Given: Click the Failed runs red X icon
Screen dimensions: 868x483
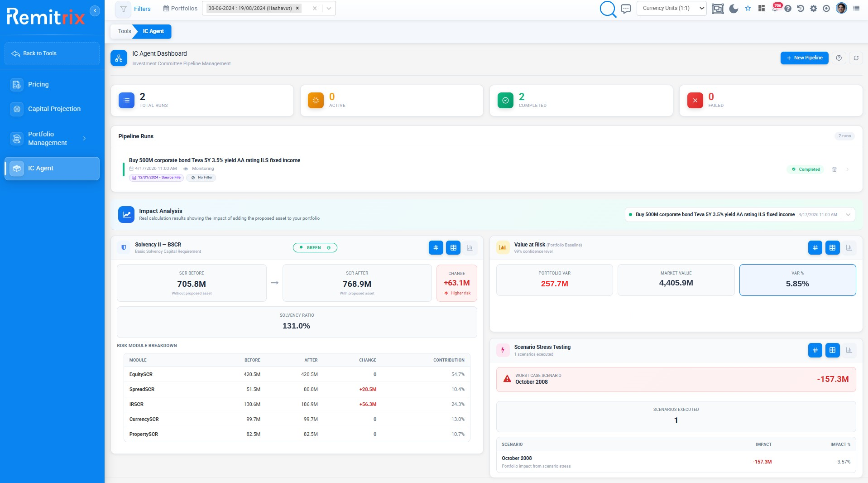Looking at the screenshot, I should click(x=695, y=101).
